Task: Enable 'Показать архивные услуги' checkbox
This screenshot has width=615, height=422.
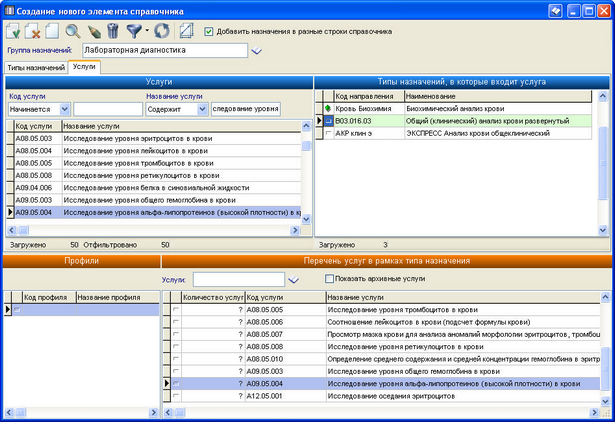Action: pyautogui.click(x=329, y=279)
